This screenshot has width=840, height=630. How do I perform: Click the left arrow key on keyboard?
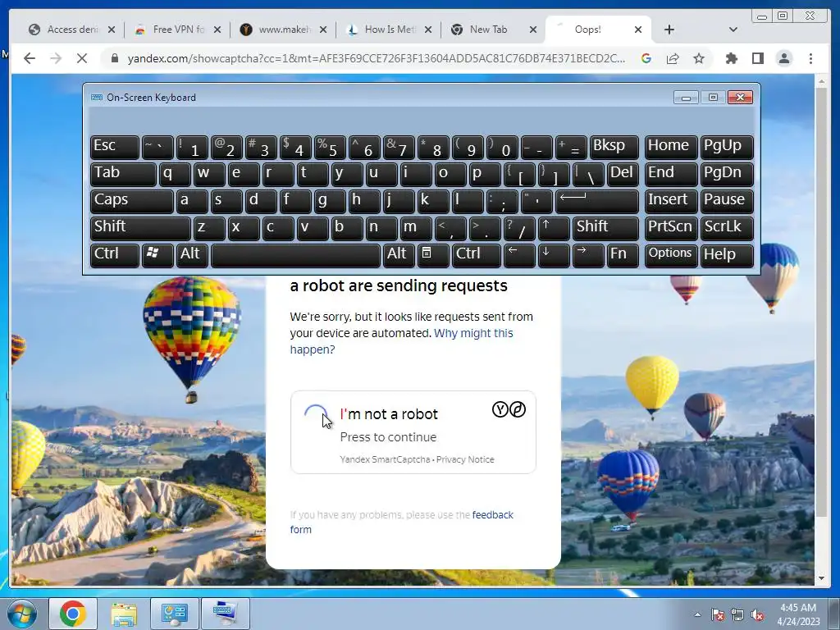click(519, 255)
